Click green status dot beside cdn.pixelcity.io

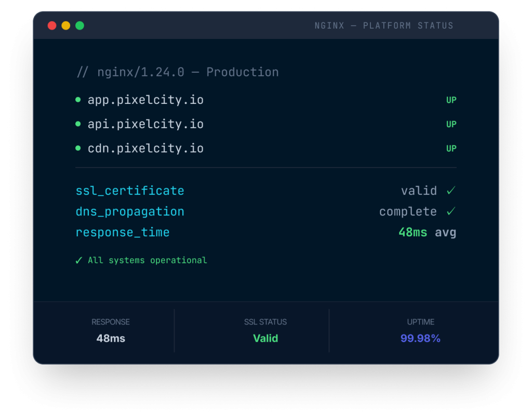(78, 148)
